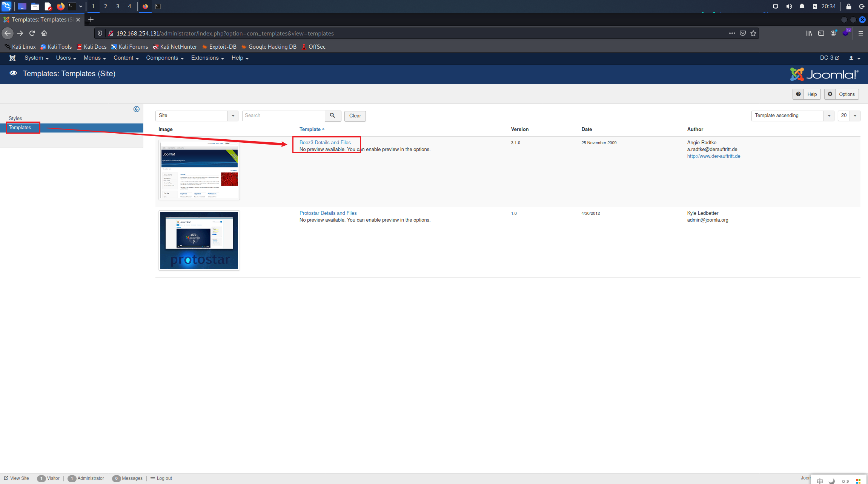The width and height of the screenshot is (868, 484).
Task: Save page to Pocket
Action: pyautogui.click(x=742, y=33)
